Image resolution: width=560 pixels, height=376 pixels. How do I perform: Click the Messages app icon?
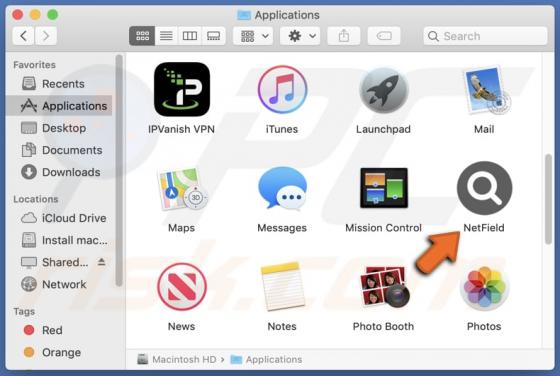282,189
